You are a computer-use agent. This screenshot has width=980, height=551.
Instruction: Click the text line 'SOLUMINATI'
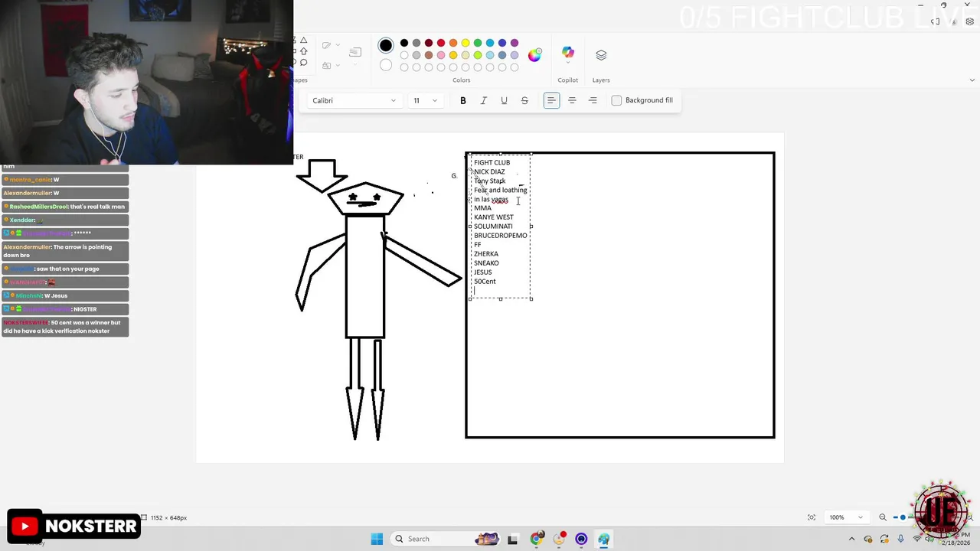point(493,227)
